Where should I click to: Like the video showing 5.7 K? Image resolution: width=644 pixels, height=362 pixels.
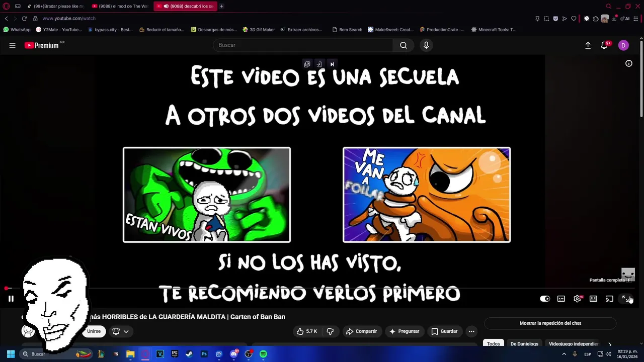pos(306,331)
